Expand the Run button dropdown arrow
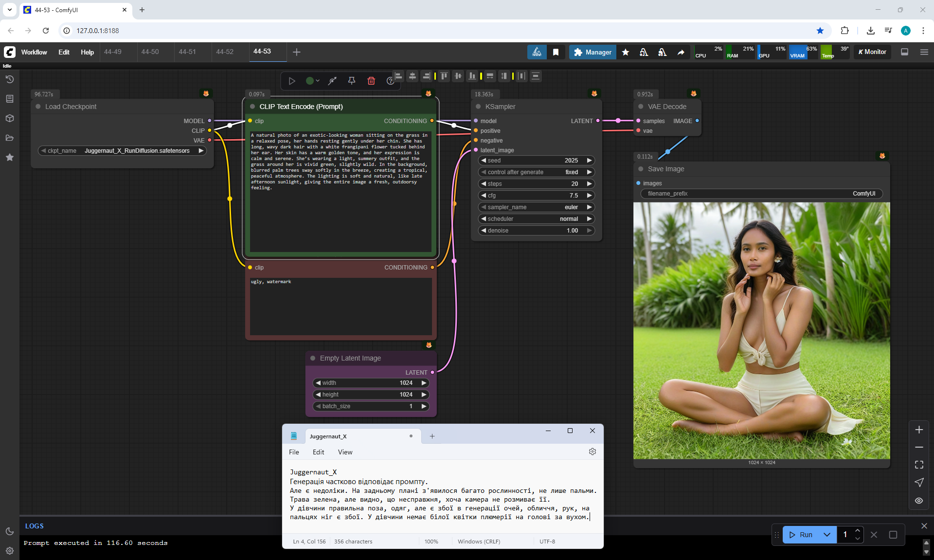 click(827, 534)
